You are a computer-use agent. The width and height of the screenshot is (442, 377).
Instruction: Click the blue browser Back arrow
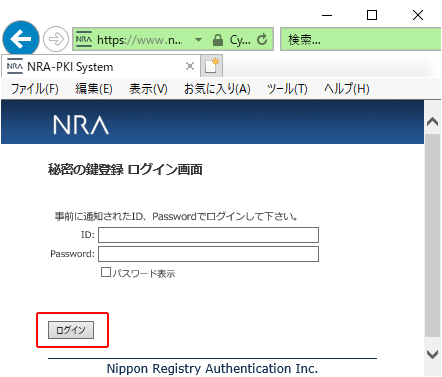(x=21, y=39)
